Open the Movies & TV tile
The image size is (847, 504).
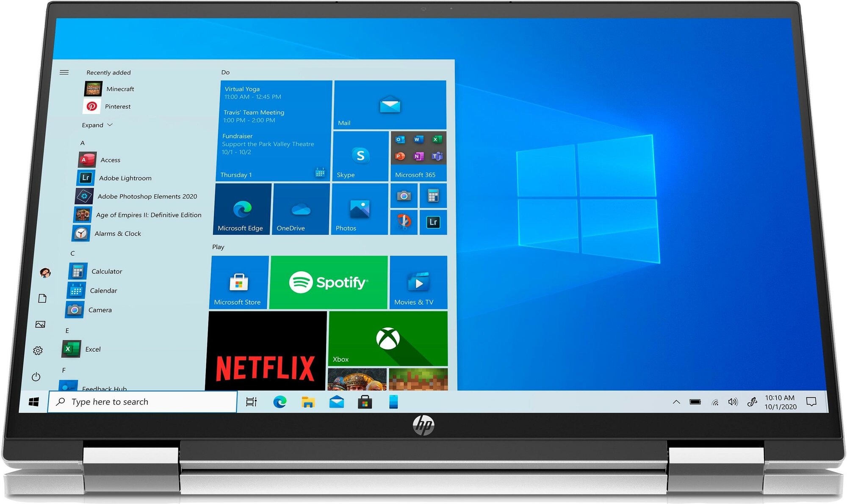418,282
